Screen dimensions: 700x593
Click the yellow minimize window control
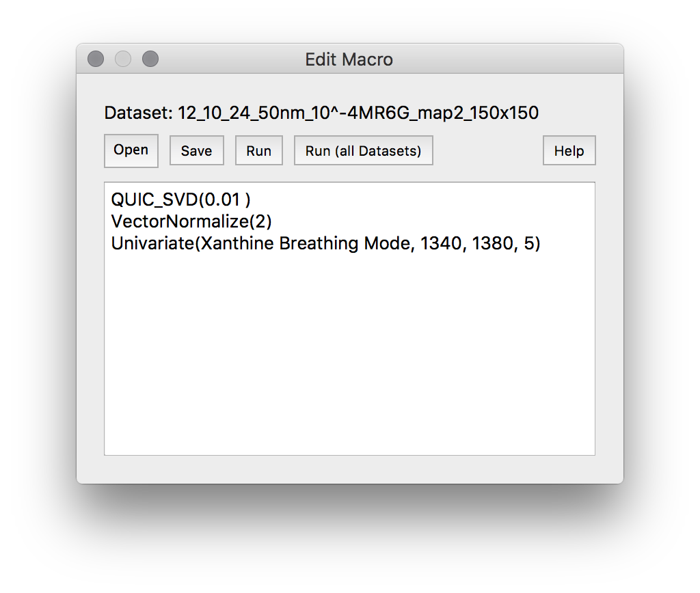pos(123,59)
